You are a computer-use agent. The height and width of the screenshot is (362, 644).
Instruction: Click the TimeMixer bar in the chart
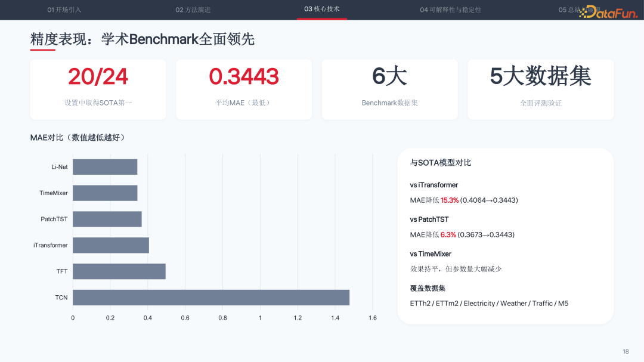[105, 193]
